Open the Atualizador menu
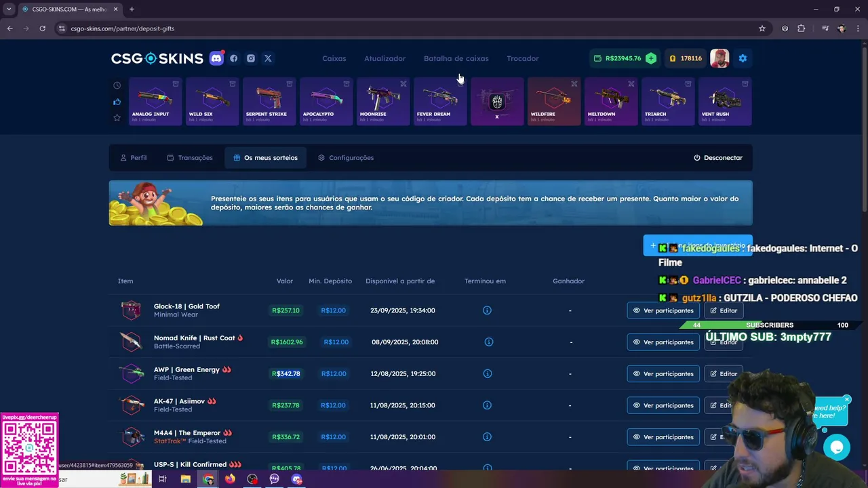The height and width of the screenshot is (488, 868). pyautogui.click(x=384, y=58)
